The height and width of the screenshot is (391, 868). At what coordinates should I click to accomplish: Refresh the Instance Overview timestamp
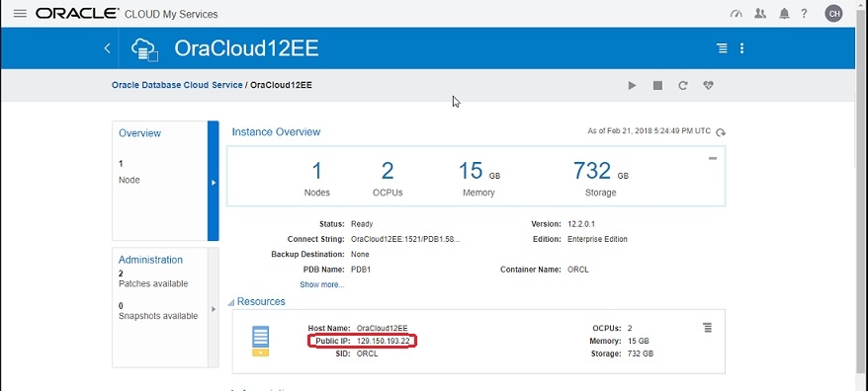(721, 132)
